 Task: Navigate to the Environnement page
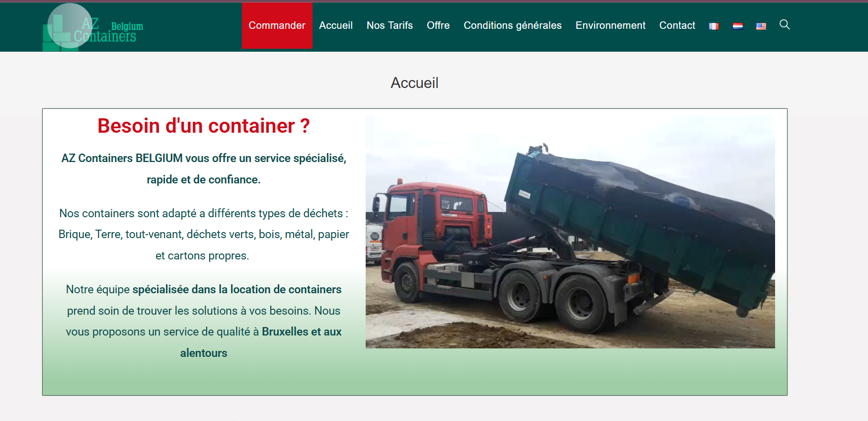click(x=610, y=25)
